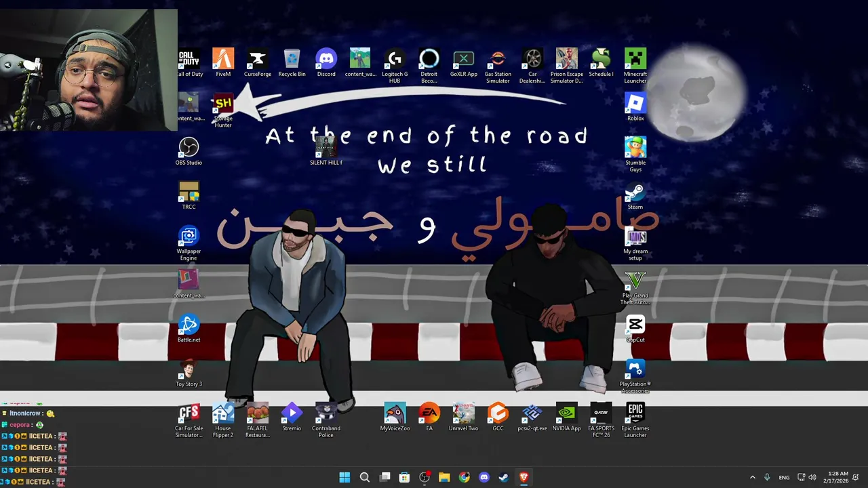This screenshot has height=488, width=868.
Task: Select the CapCut desktop icon
Action: coord(635,328)
